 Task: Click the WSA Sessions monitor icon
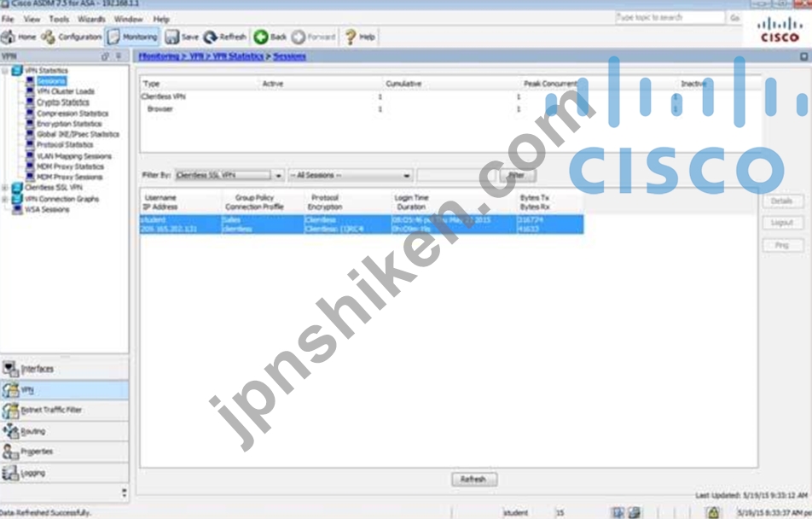tap(18, 209)
